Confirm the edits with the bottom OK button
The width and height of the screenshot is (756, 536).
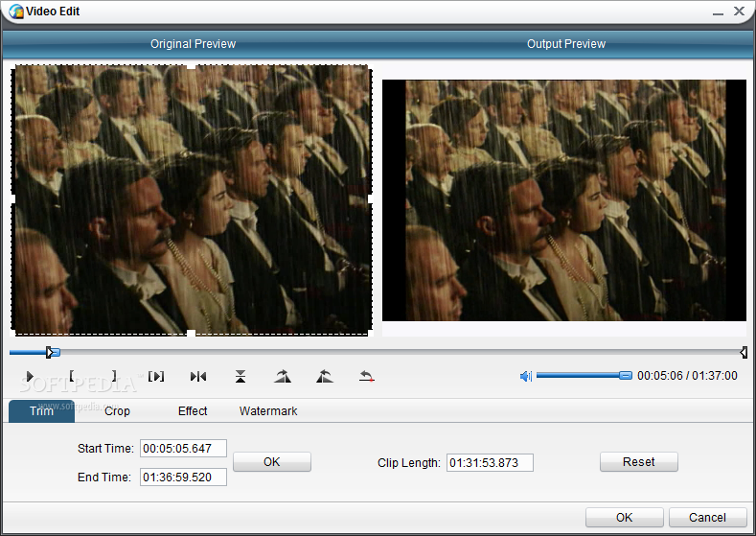click(625, 517)
